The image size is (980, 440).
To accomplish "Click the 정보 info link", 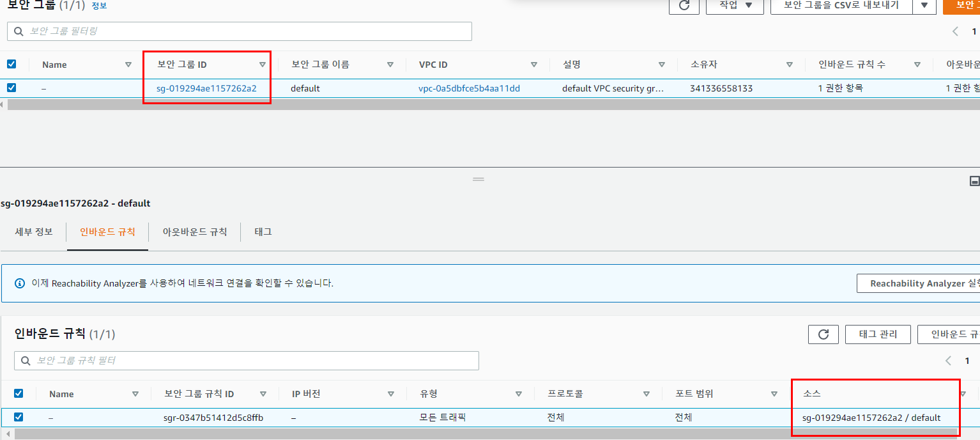I will point(99,6).
